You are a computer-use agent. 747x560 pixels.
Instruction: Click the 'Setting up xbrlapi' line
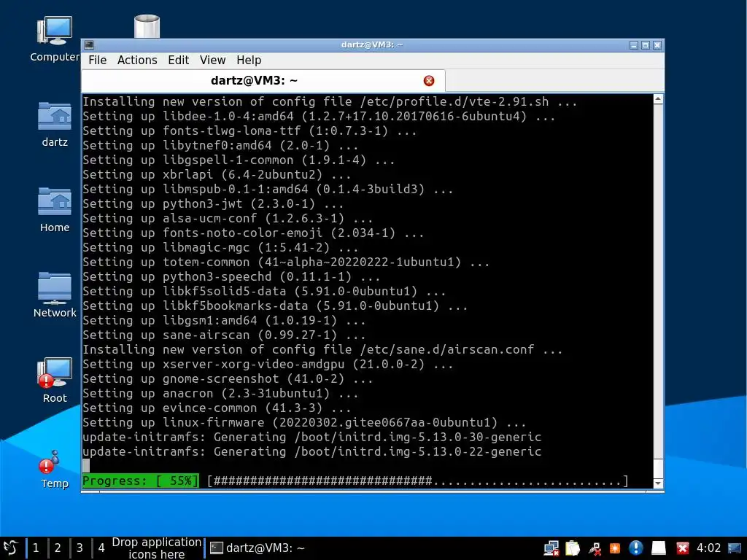click(x=216, y=175)
